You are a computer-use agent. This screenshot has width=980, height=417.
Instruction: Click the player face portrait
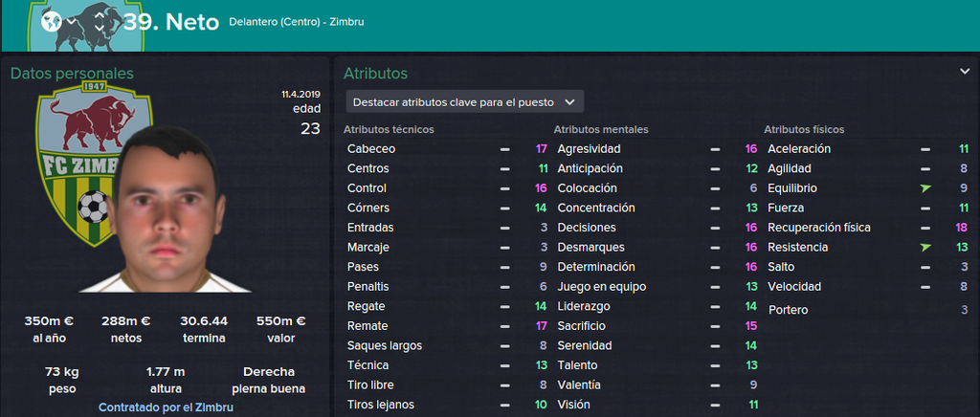pyautogui.click(x=166, y=209)
